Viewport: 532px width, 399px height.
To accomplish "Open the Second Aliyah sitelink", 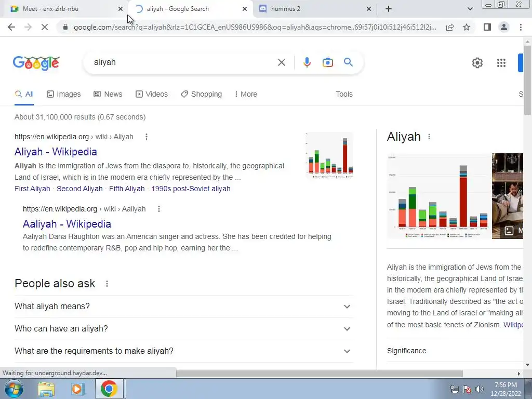I will (x=79, y=189).
